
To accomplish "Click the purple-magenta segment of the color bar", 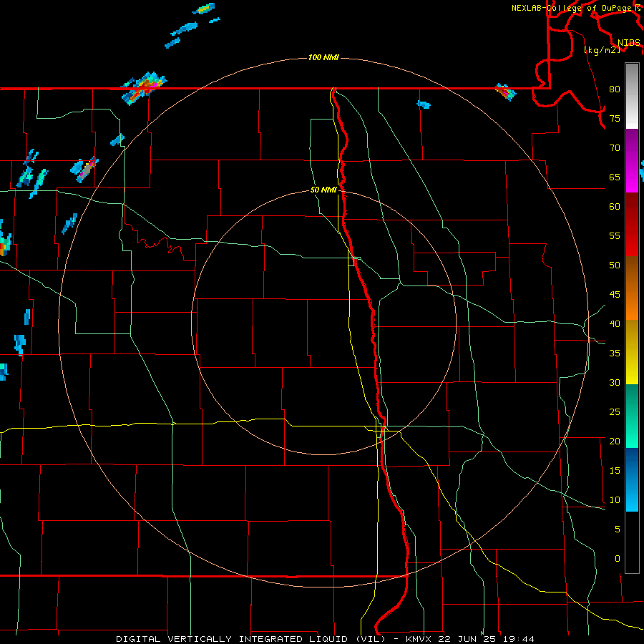I will click(x=632, y=160).
